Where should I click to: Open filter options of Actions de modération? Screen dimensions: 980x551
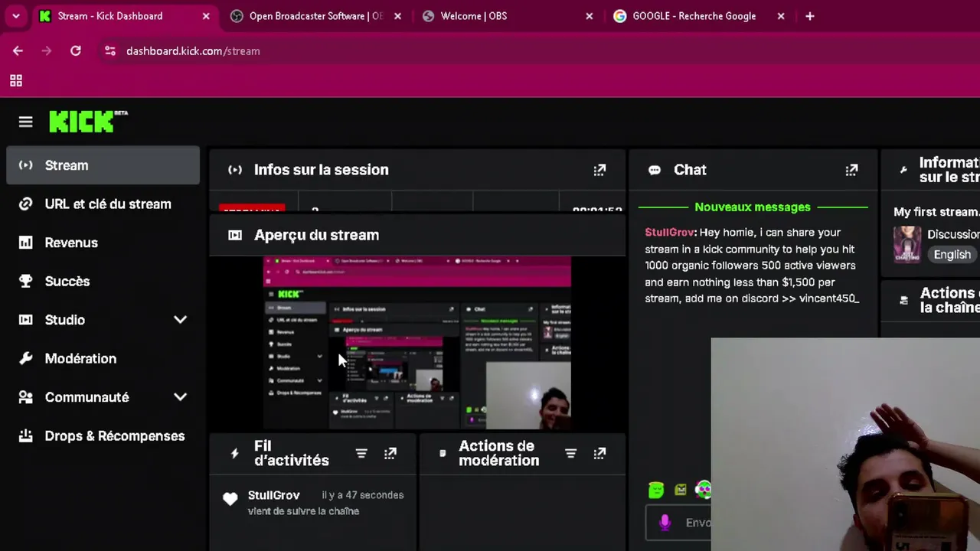pos(570,454)
